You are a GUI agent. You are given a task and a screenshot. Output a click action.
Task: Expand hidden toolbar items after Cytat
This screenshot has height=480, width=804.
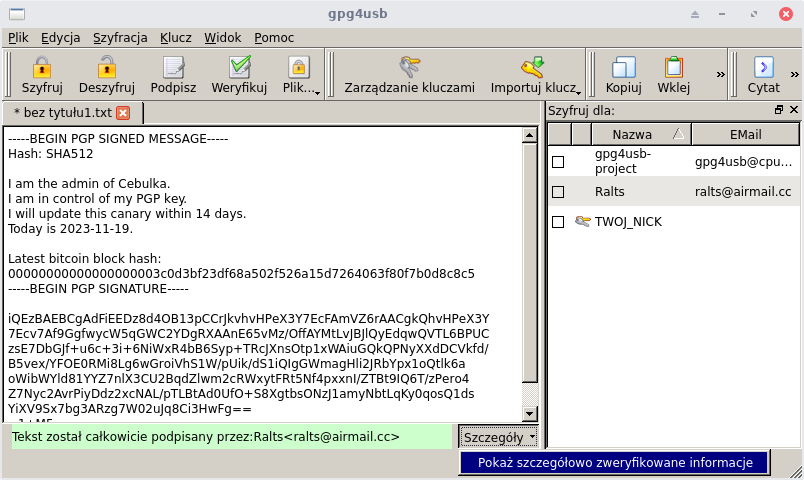point(794,74)
